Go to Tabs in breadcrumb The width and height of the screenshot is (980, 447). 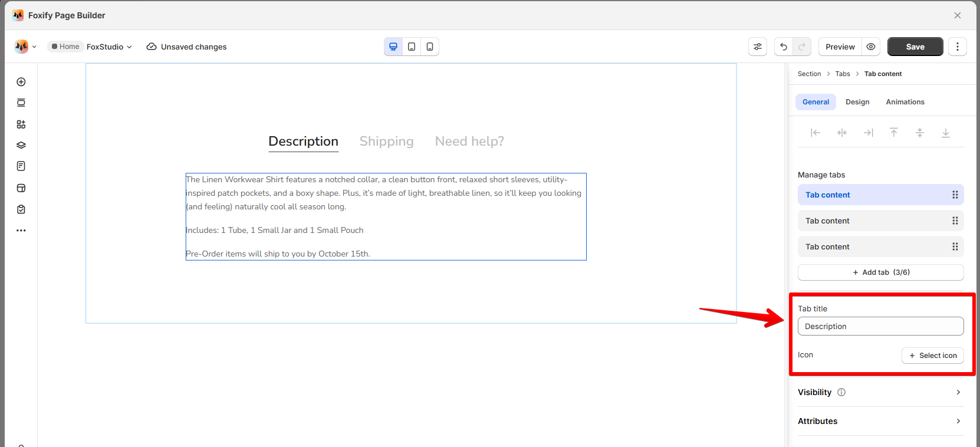tap(843, 74)
